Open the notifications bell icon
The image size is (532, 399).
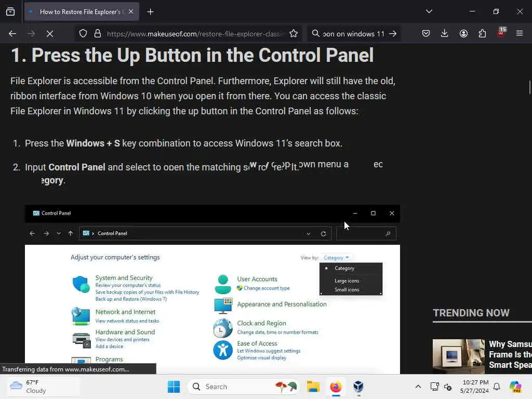click(x=497, y=387)
